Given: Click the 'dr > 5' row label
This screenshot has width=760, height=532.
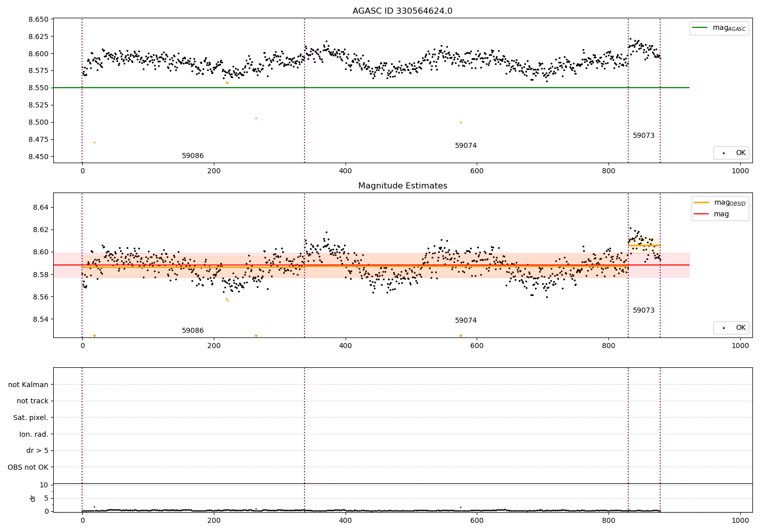Looking at the screenshot, I should tap(37, 451).
